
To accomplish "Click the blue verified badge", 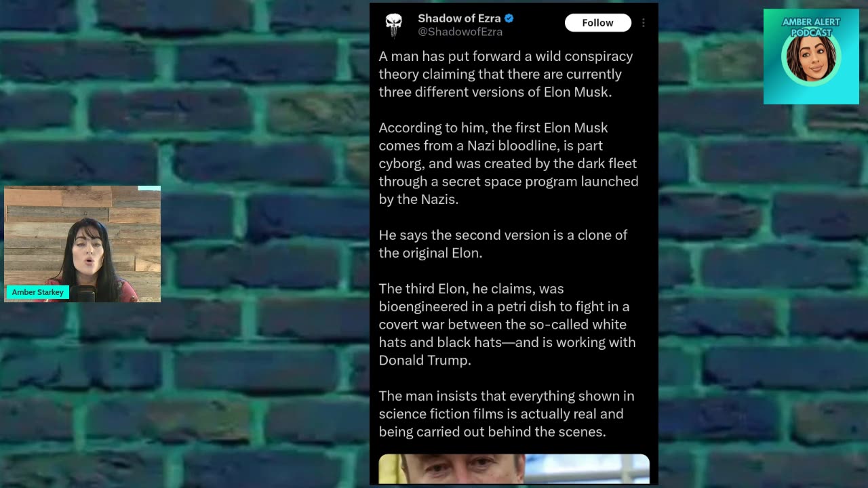I will 509,18.
